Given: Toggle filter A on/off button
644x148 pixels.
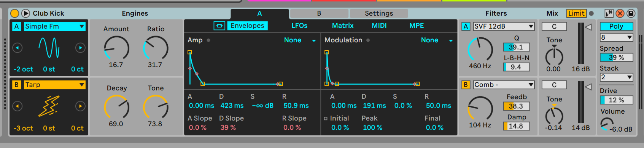Looking at the screenshot, I should coord(466,26).
